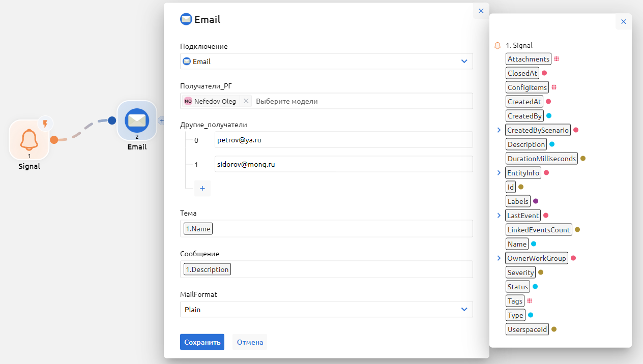Click the lightning trigger badge on Signal
This screenshot has width=643, height=364.
[x=45, y=124]
